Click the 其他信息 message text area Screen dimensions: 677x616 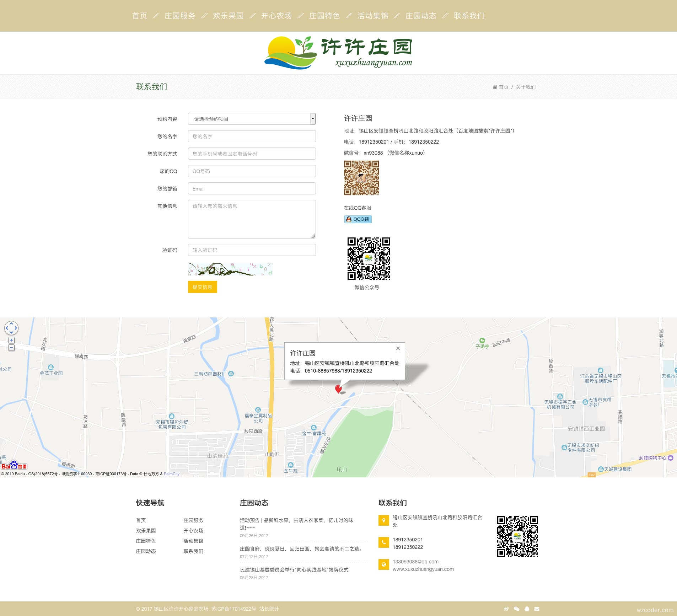coord(252,219)
